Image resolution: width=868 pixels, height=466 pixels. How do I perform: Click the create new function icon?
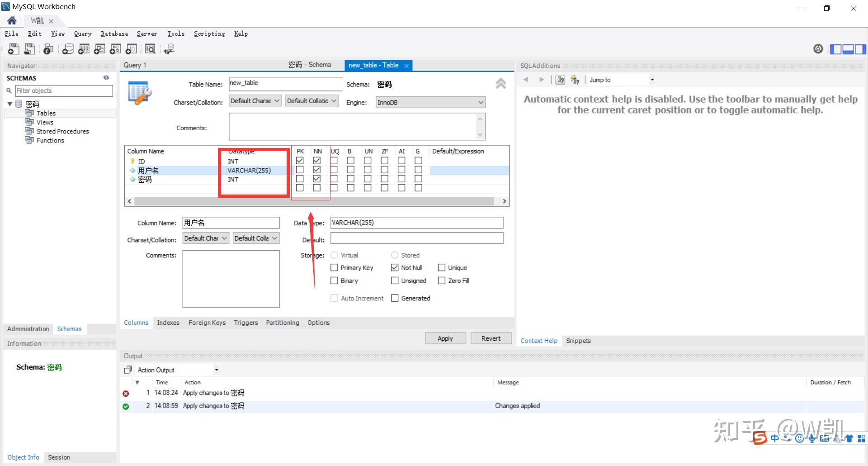(131, 49)
